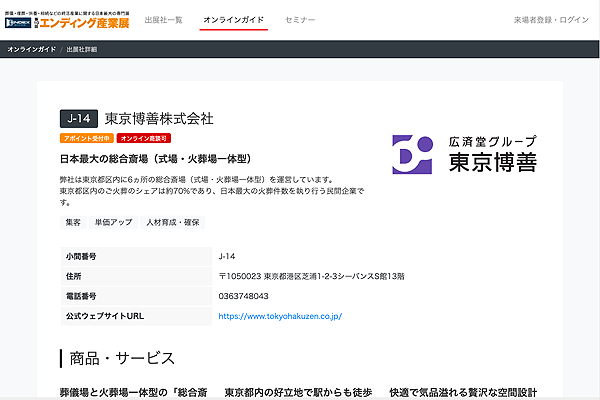
Task: Select the phone number 0363748043
Action: pyautogui.click(x=243, y=296)
